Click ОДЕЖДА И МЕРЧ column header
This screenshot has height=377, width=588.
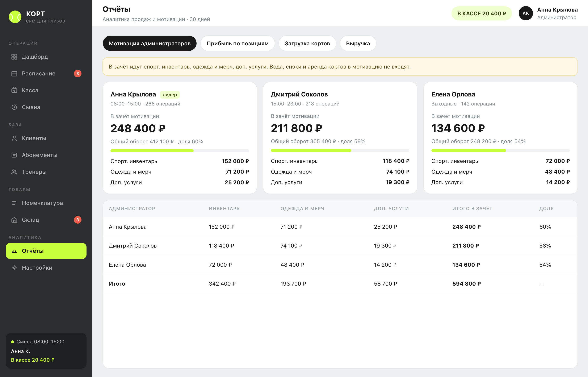(302, 209)
